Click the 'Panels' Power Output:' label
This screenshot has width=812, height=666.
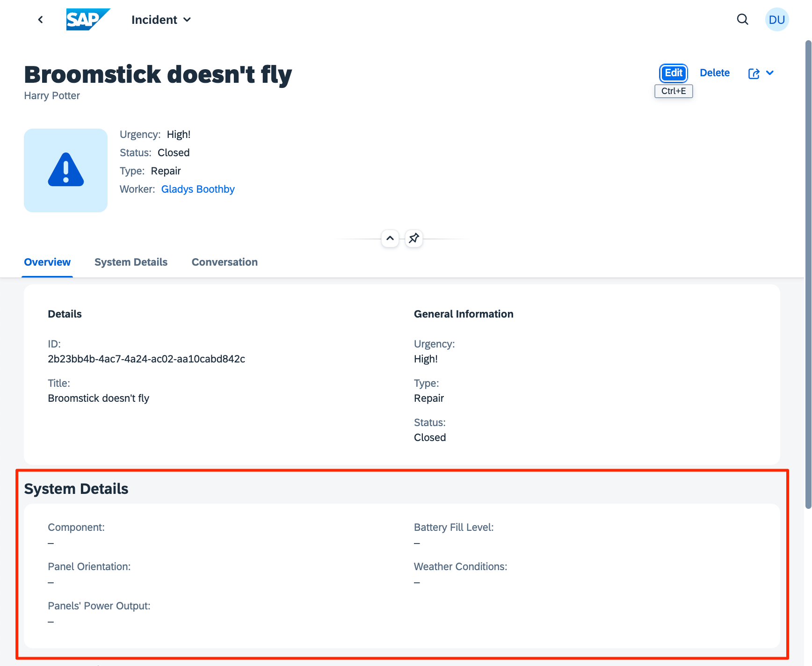click(x=99, y=606)
